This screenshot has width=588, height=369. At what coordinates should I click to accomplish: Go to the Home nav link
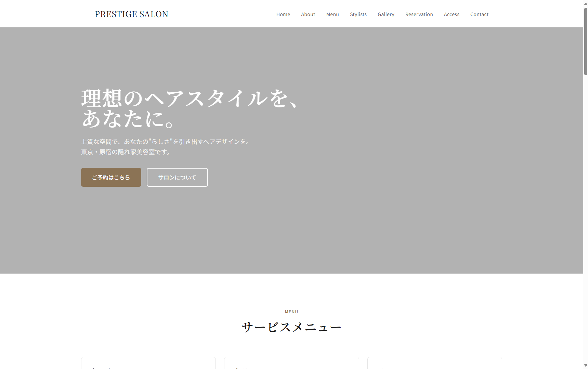coord(283,14)
